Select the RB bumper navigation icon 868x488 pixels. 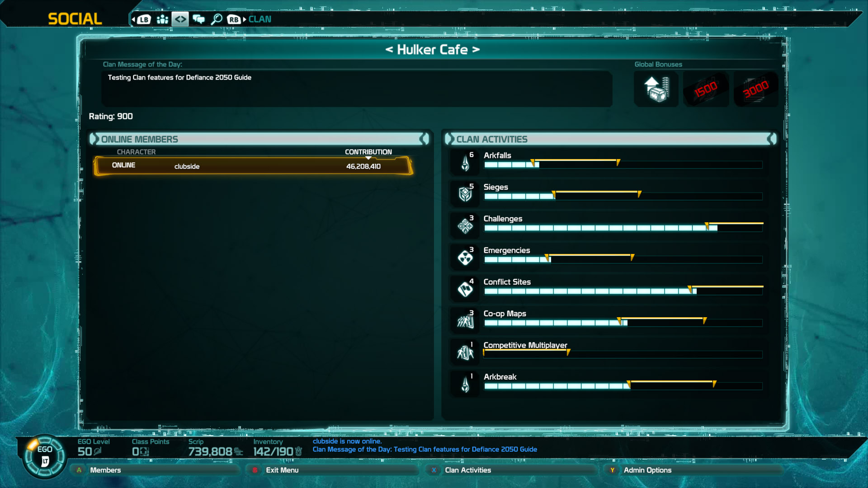pyautogui.click(x=234, y=19)
